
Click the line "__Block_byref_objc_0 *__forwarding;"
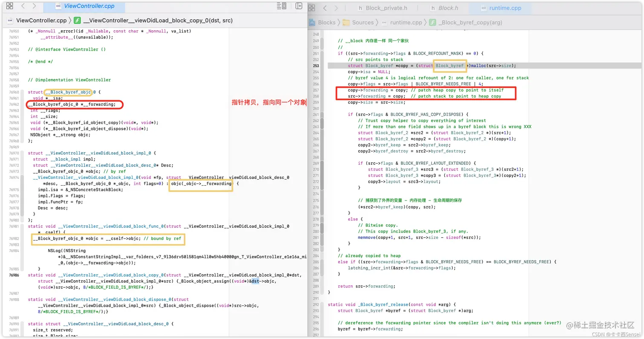[72, 104]
